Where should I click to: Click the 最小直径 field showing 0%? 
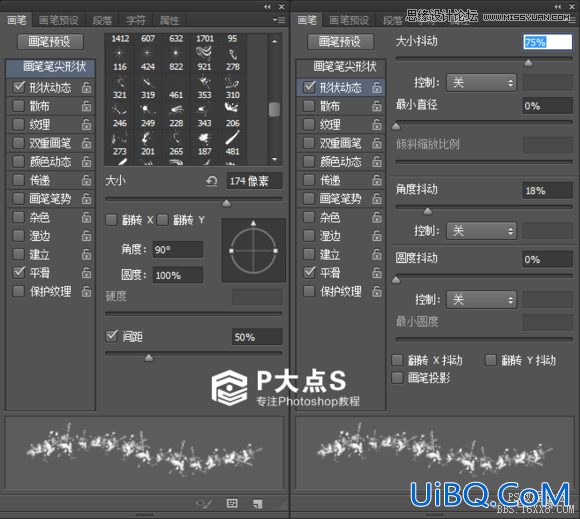(x=547, y=106)
